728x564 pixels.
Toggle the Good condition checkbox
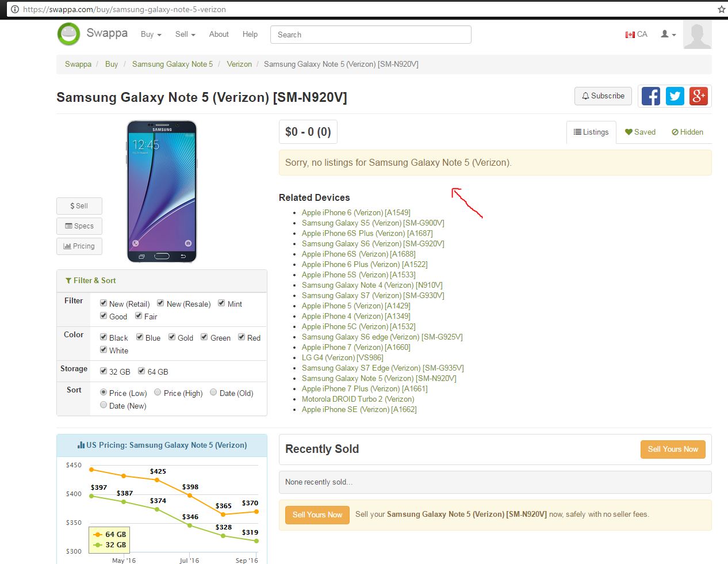point(104,316)
